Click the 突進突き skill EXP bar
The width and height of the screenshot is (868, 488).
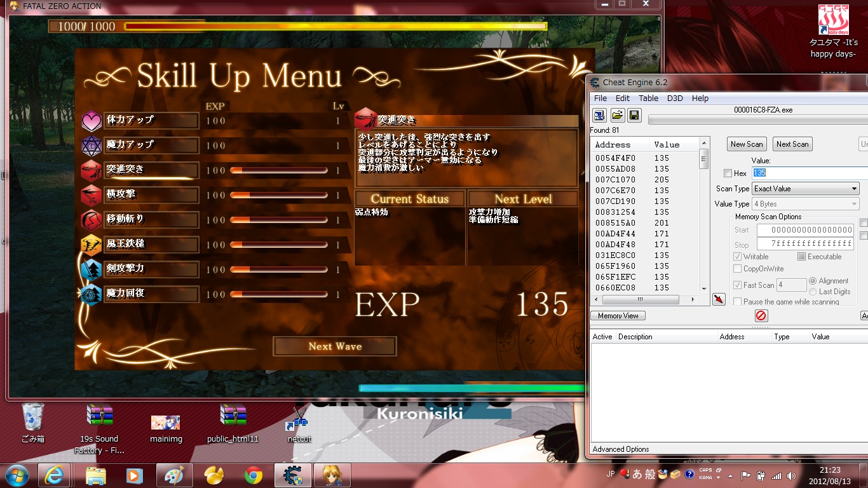coord(278,170)
